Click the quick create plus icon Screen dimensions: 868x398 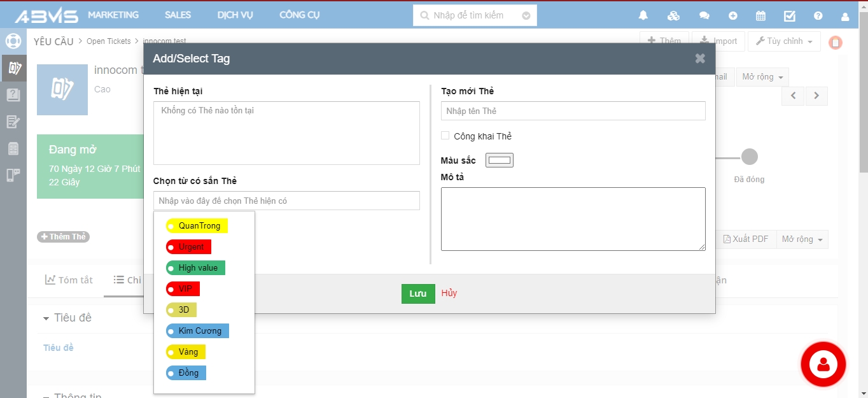[733, 16]
